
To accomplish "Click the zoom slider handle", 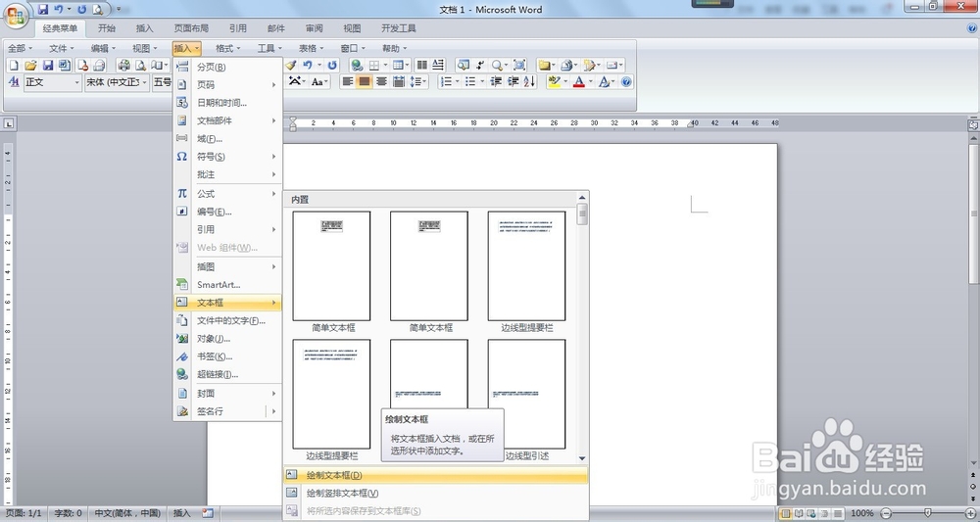I will [928, 513].
